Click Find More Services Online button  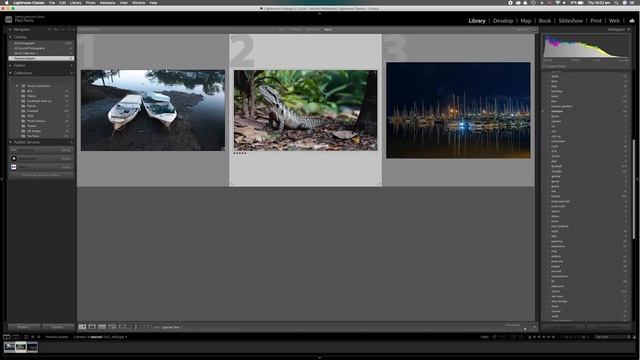pyautogui.click(x=41, y=175)
